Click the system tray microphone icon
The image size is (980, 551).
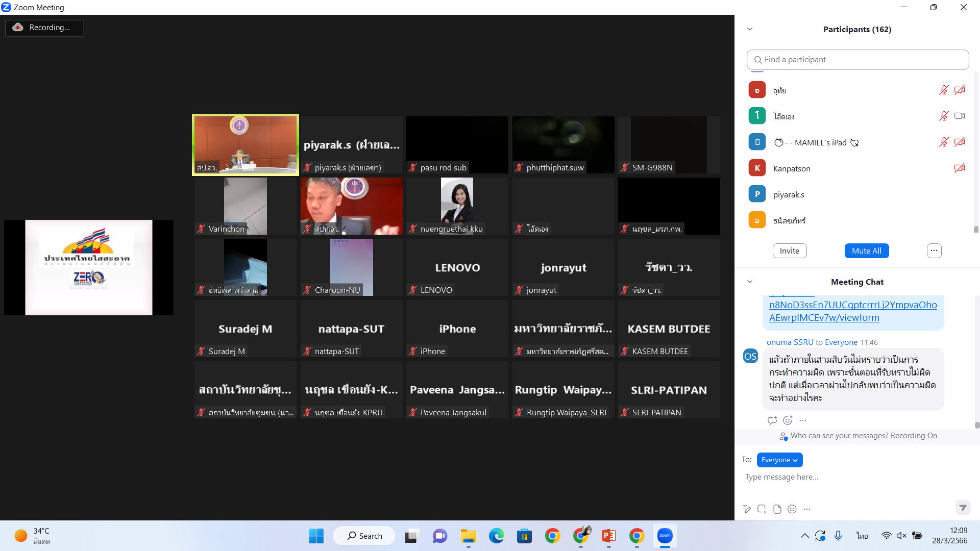click(x=838, y=536)
